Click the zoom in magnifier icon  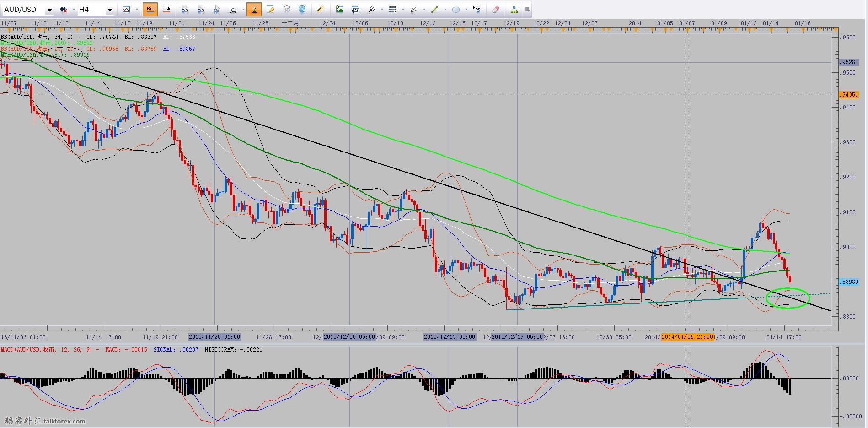coord(185,10)
